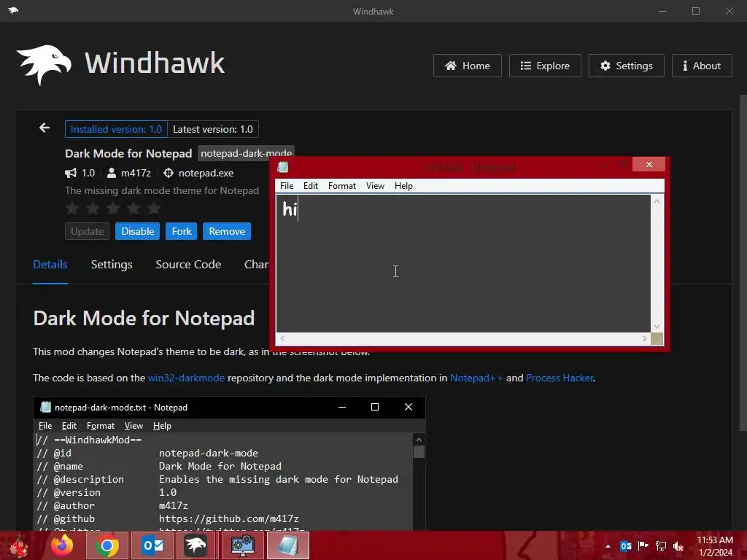Screen dimensions: 747x560
Task: Click the Notepad resize grip corner
Action: 657,339
